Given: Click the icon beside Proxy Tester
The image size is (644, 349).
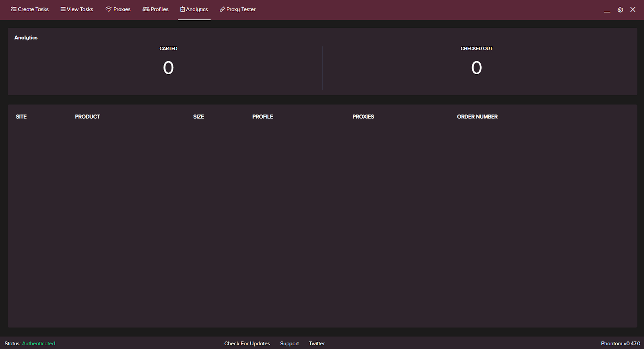Looking at the screenshot, I should [x=222, y=9].
